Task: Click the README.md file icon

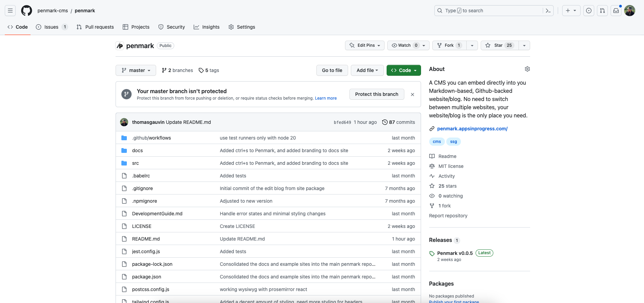Action: (x=124, y=239)
